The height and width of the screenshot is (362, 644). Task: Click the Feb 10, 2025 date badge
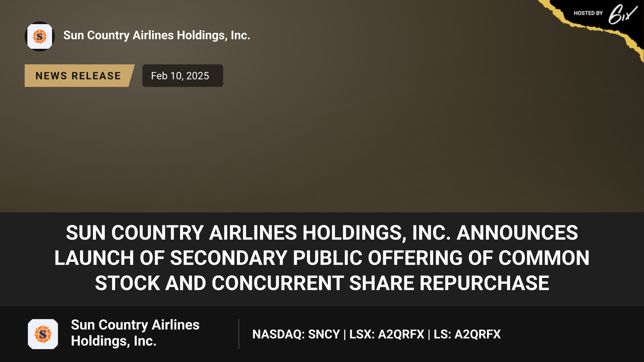pos(183,76)
